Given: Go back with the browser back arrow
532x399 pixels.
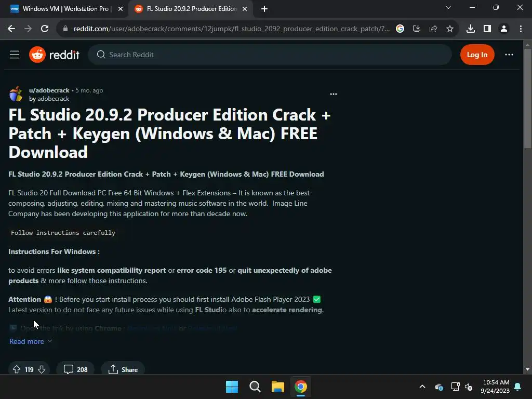Looking at the screenshot, I should 11,29.
